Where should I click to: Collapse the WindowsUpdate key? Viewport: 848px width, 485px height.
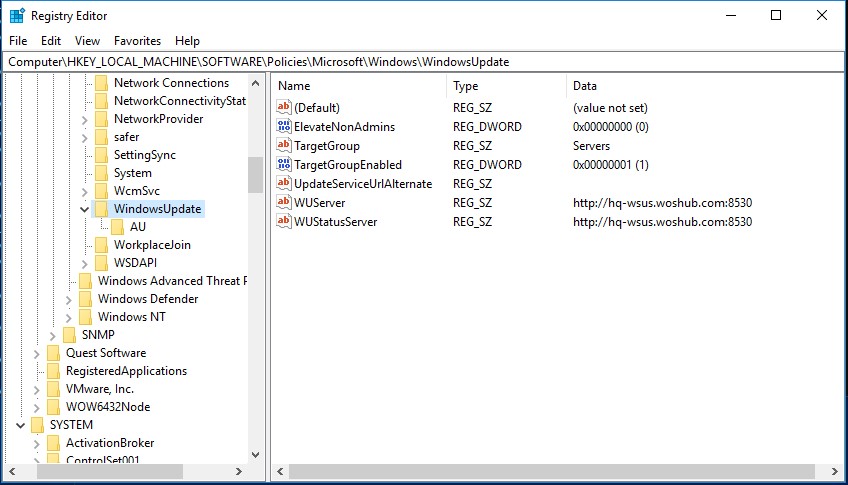[85, 209]
